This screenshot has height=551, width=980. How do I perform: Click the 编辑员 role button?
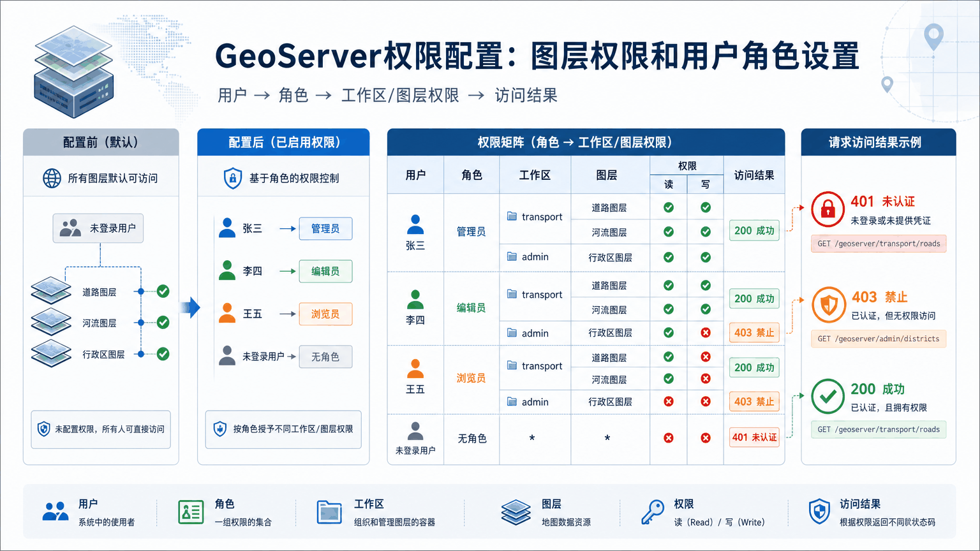point(325,271)
